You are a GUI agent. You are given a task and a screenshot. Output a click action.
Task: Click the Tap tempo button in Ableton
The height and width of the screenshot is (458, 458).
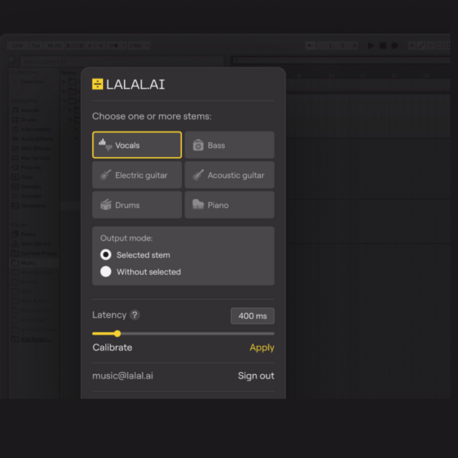pos(36,45)
